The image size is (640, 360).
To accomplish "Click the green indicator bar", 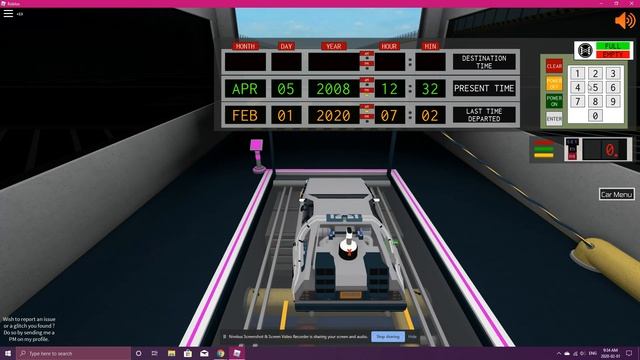I will [x=544, y=149].
